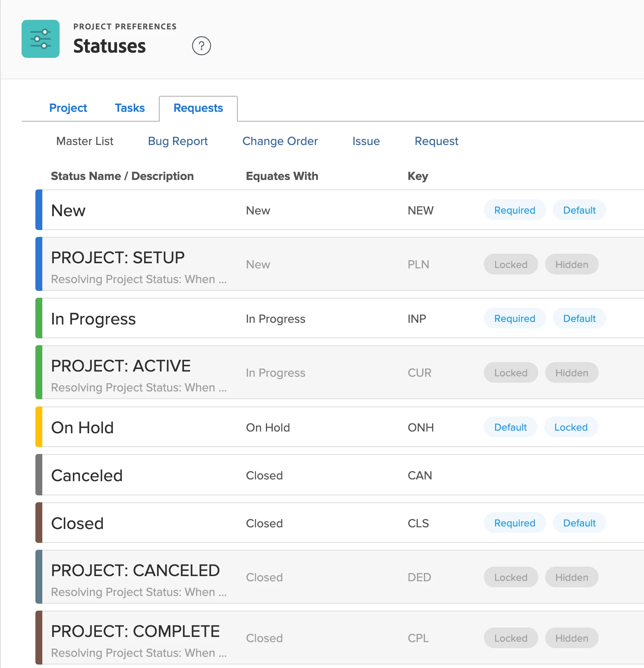644x668 pixels.
Task: Click the Key column header
Action: pos(418,176)
